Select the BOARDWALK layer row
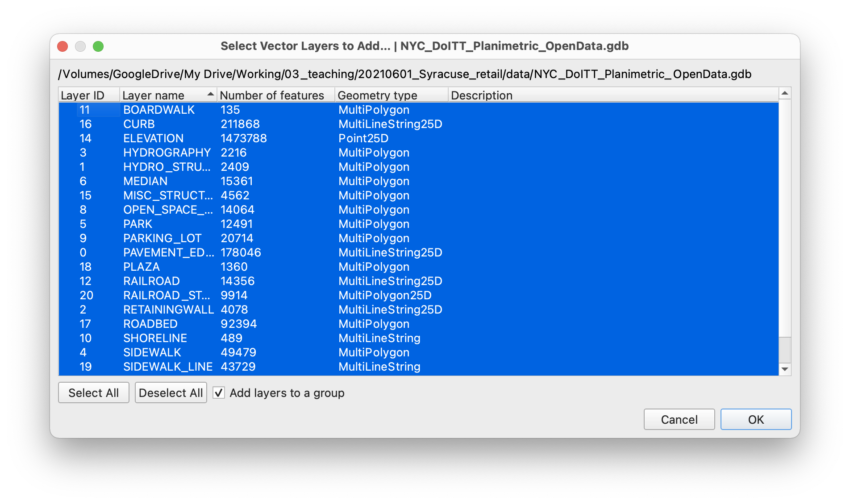The height and width of the screenshot is (504, 850). point(159,110)
